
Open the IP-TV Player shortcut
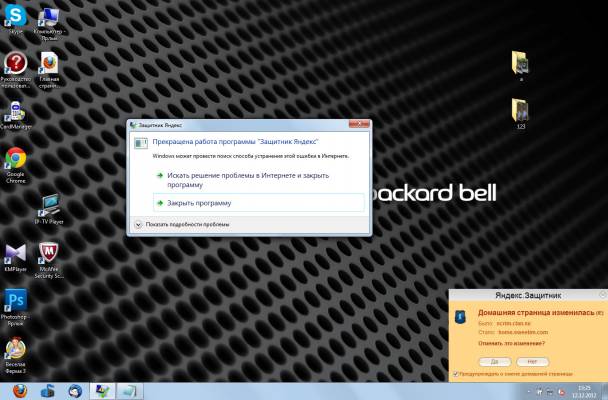tap(49, 209)
